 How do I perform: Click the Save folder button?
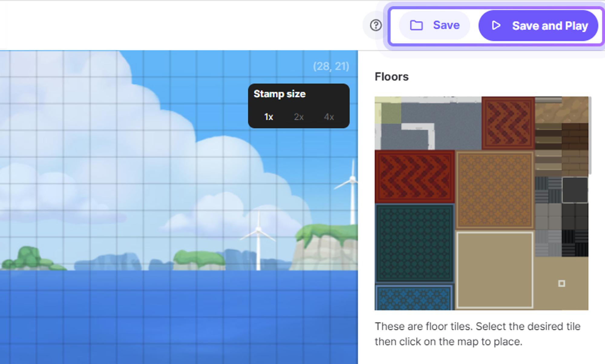tap(434, 25)
